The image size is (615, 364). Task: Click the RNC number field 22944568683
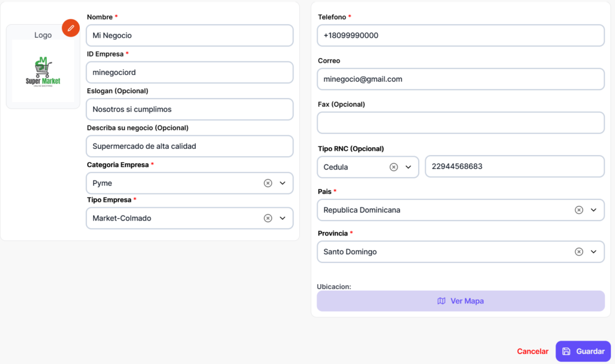pos(514,166)
